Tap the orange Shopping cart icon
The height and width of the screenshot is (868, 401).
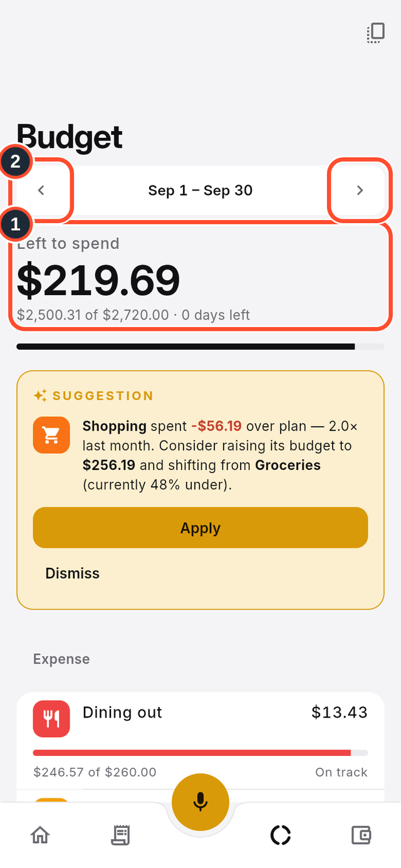(51, 435)
